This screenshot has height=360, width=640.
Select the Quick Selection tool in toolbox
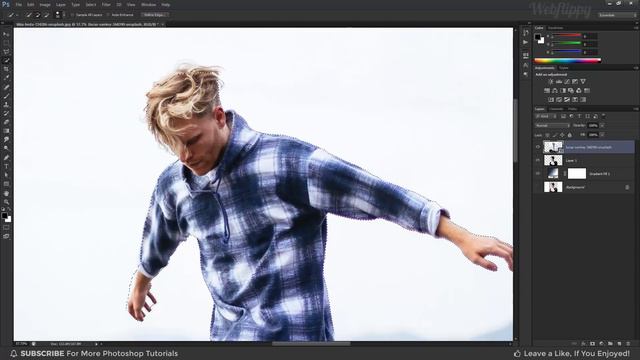(x=6, y=60)
